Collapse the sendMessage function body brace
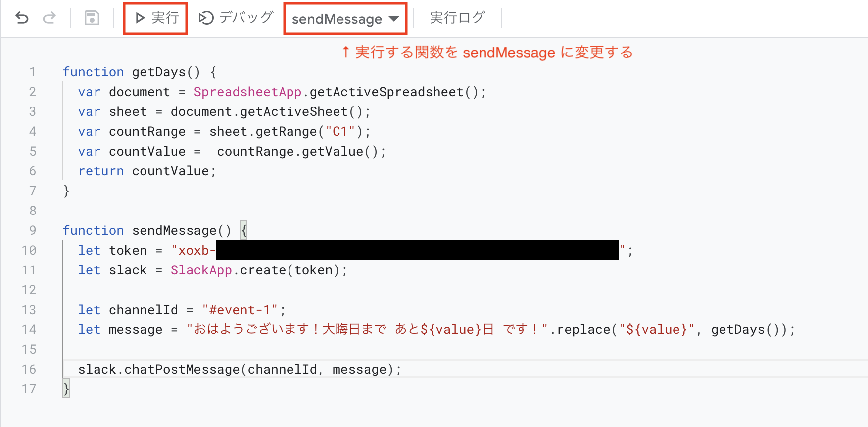This screenshot has height=427, width=868. (243, 230)
